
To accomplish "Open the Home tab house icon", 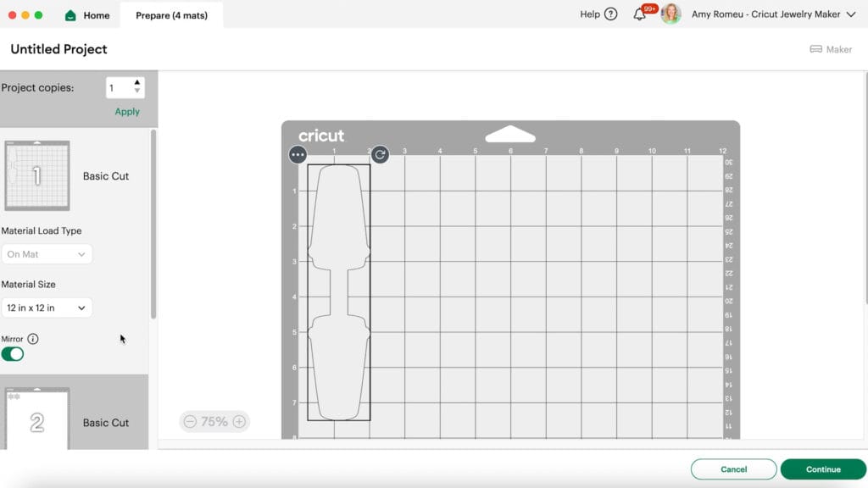I will [x=70, y=15].
